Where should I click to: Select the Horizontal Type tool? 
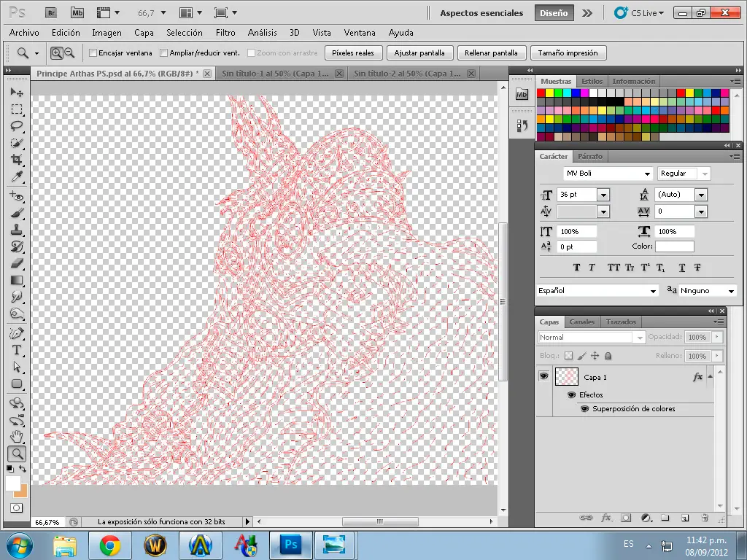point(17,350)
